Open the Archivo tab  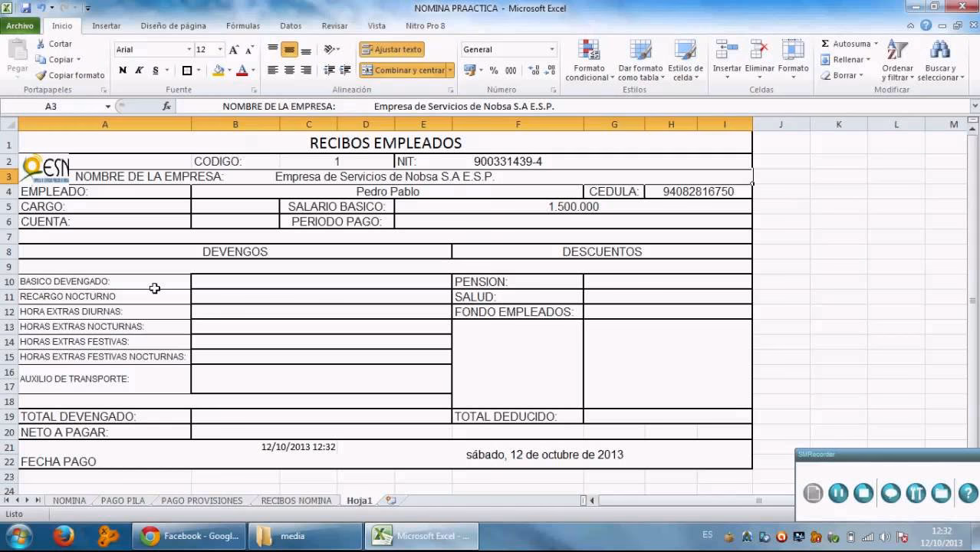tap(20, 25)
